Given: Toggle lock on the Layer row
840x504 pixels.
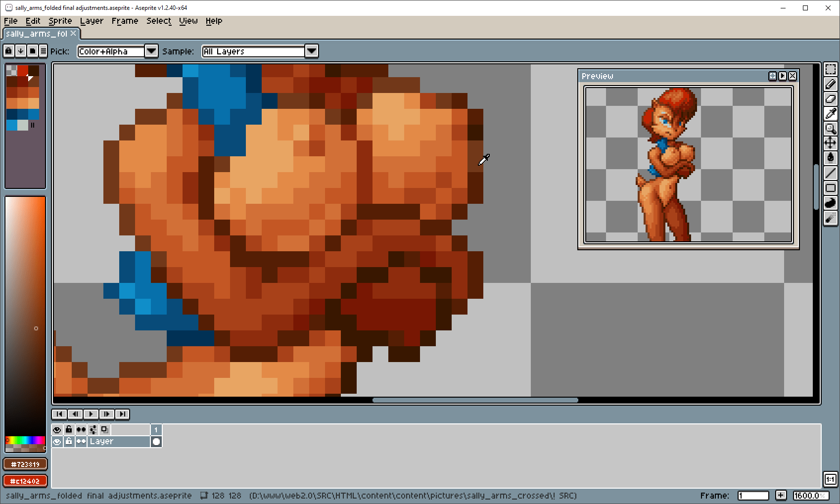Looking at the screenshot, I should pyautogui.click(x=69, y=442).
